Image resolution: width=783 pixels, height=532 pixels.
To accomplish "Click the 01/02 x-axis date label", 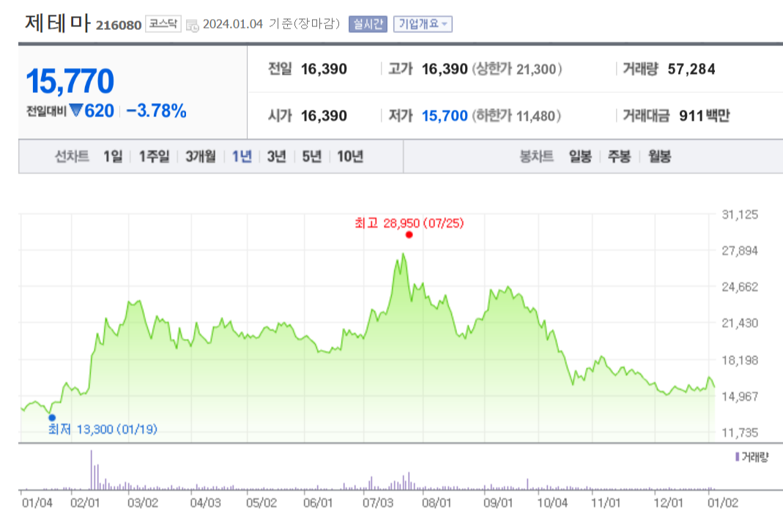I will tap(723, 503).
